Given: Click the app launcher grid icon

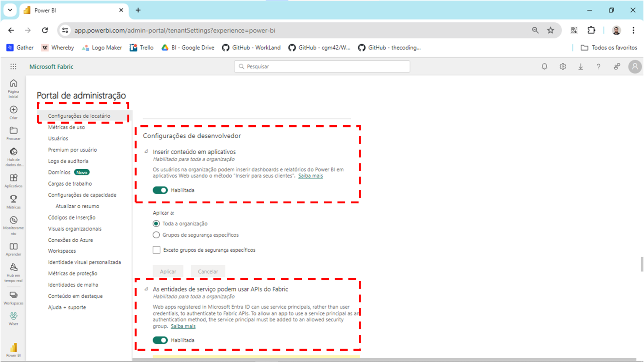Looking at the screenshot, I should [13, 67].
